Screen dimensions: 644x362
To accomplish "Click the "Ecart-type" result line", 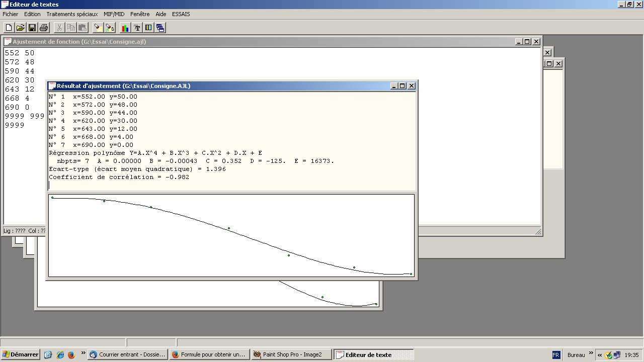I will [x=137, y=169].
